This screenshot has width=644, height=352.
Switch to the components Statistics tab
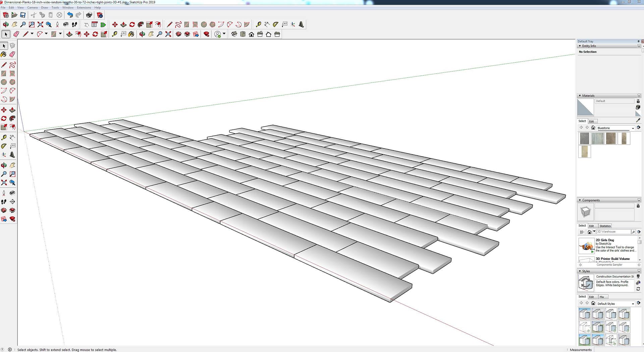pos(605,226)
